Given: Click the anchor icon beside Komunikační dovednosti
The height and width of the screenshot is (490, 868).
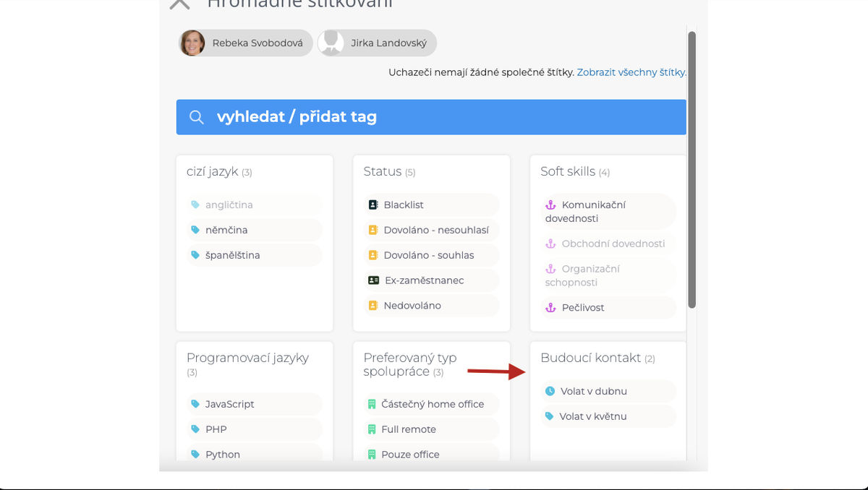Looking at the screenshot, I should tap(550, 205).
